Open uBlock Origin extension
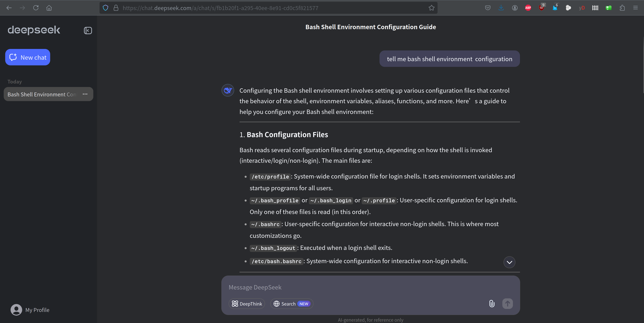The width and height of the screenshot is (644, 323). point(541,8)
